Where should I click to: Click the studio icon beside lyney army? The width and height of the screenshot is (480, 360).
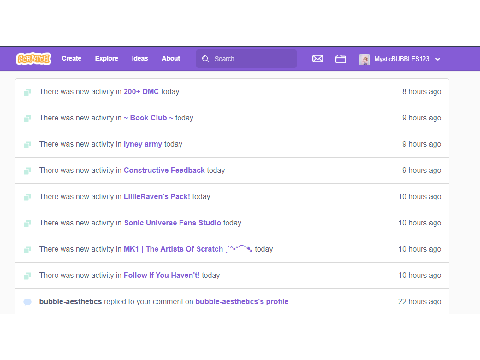[x=27, y=145]
